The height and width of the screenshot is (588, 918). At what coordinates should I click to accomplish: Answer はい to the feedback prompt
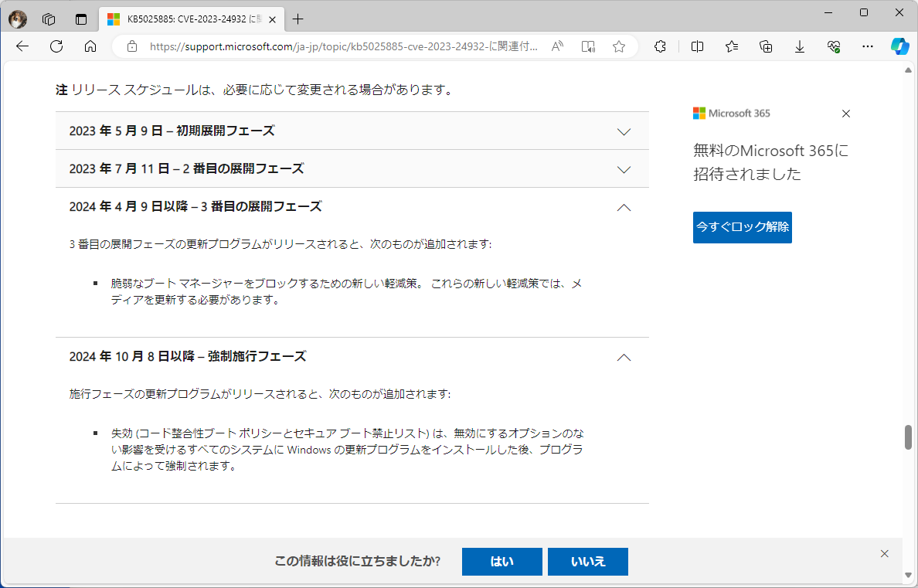pyautogui.click(x=501, y=562)
